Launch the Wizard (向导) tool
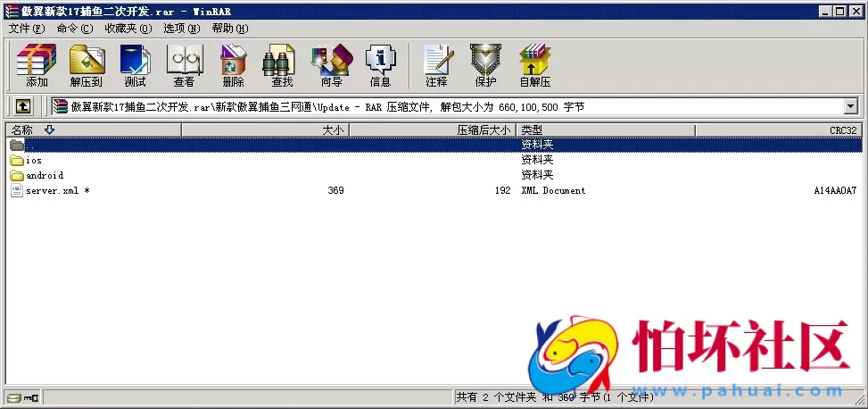 tap(331, 65)
